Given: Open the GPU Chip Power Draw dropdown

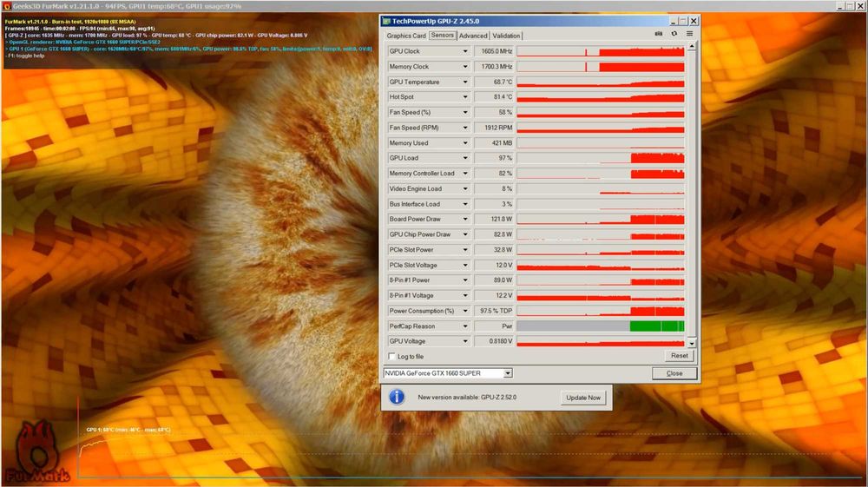Looking at the screenshot, I should click(x=465, y=234).
